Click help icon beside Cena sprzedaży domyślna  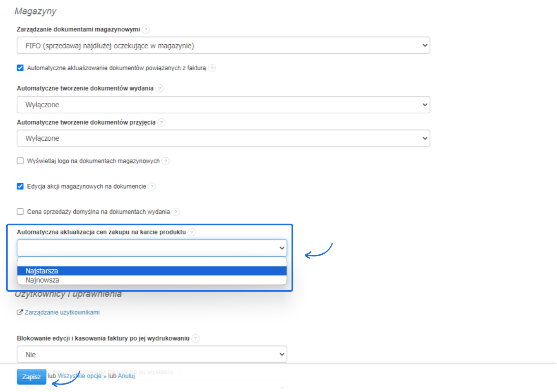176,212
